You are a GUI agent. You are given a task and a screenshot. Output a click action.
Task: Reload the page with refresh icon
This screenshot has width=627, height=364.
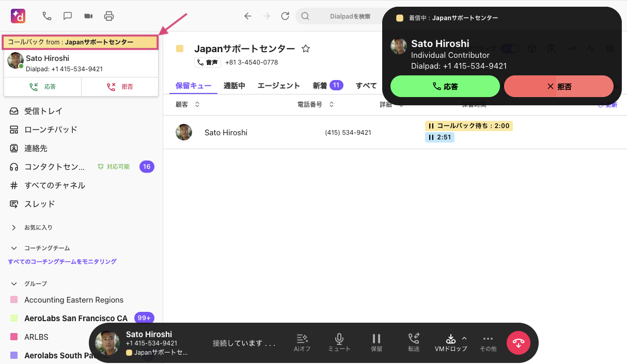click(285, 16)
